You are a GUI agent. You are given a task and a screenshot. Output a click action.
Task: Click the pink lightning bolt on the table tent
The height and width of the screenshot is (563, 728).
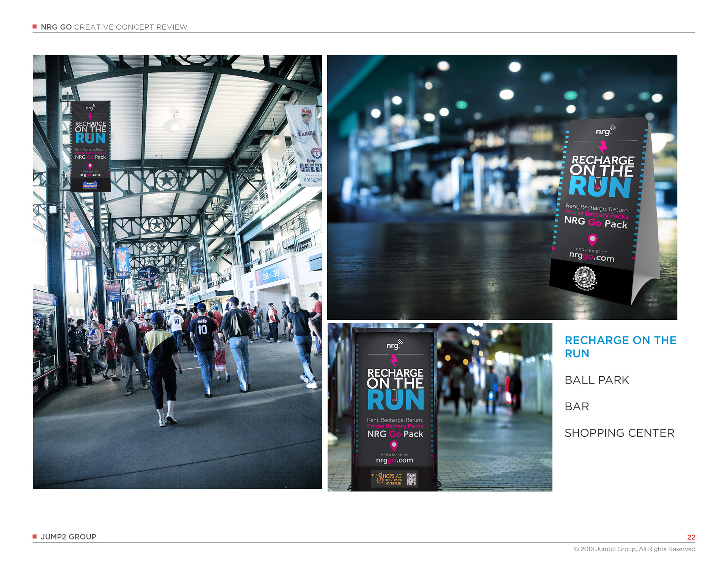click(x=602, y=148)
